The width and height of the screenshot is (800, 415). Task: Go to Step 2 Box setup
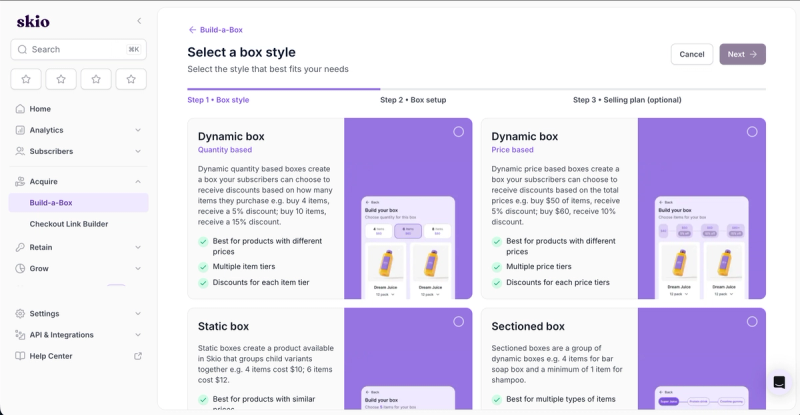(413, 100)
